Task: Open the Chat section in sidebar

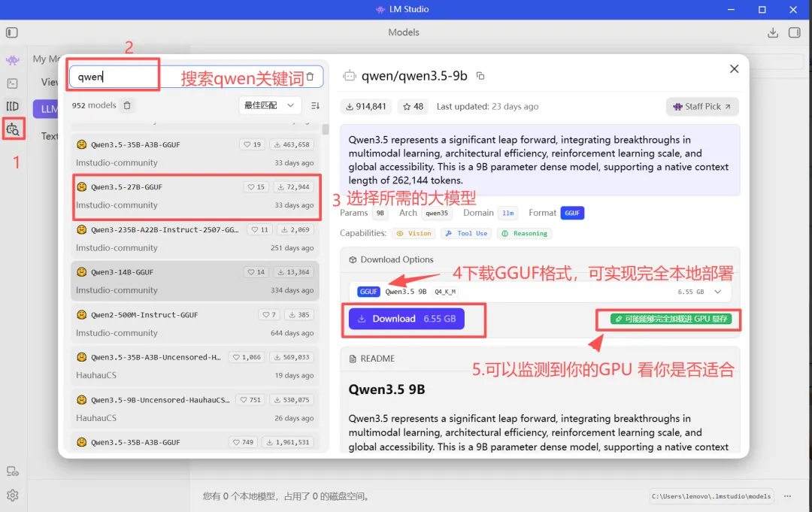Action: coord(13,61)
